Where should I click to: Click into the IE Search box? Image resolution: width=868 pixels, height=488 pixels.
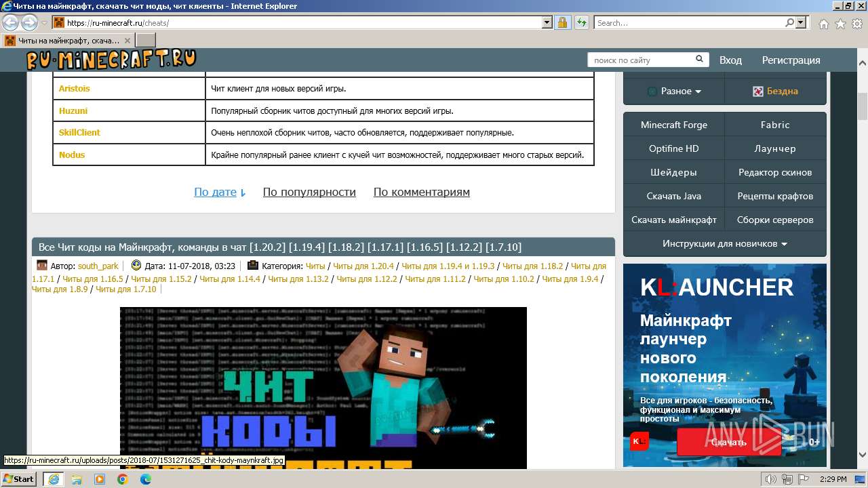click(689, 22)
